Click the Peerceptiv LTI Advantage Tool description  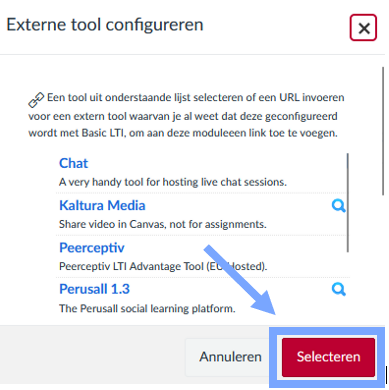pos(163,266)
